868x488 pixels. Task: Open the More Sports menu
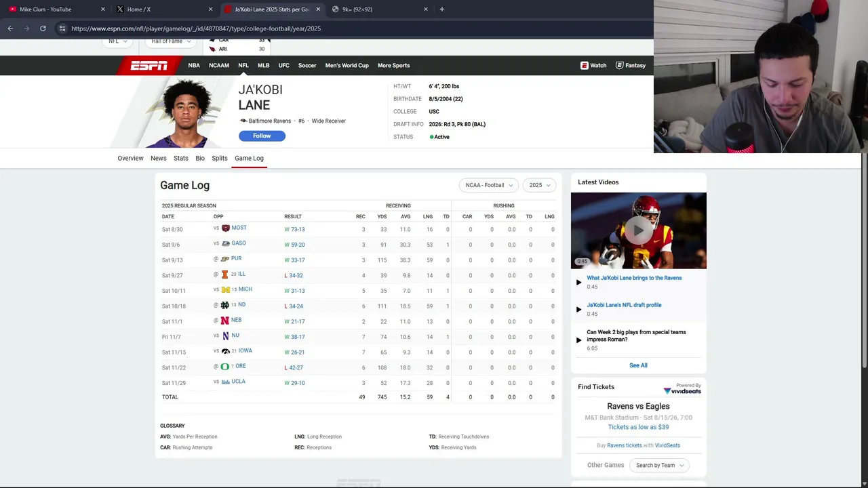click(x=393, y=65)
